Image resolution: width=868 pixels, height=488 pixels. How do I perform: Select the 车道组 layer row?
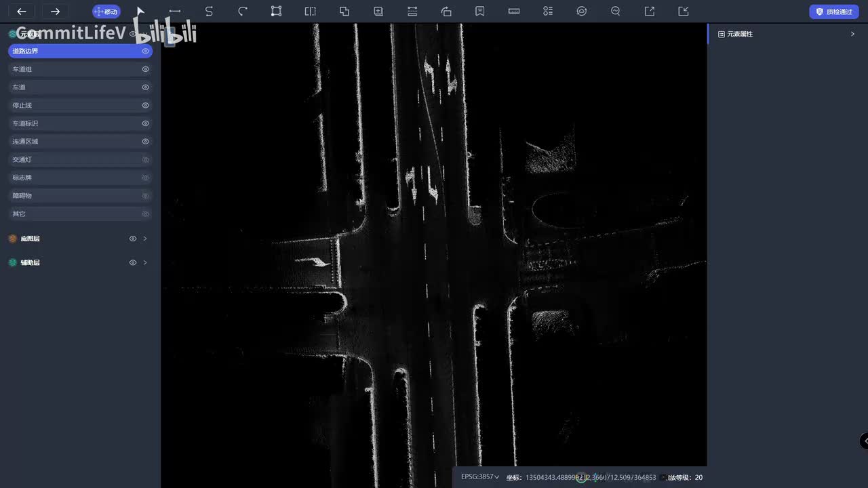pyautogui.click(x=80, y=69)
